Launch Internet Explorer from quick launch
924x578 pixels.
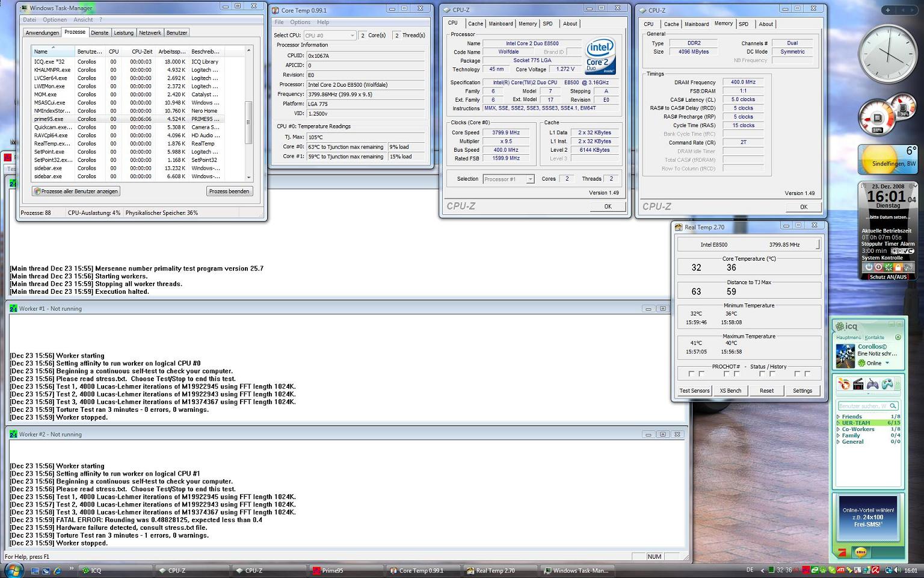(x=58, y=570)
